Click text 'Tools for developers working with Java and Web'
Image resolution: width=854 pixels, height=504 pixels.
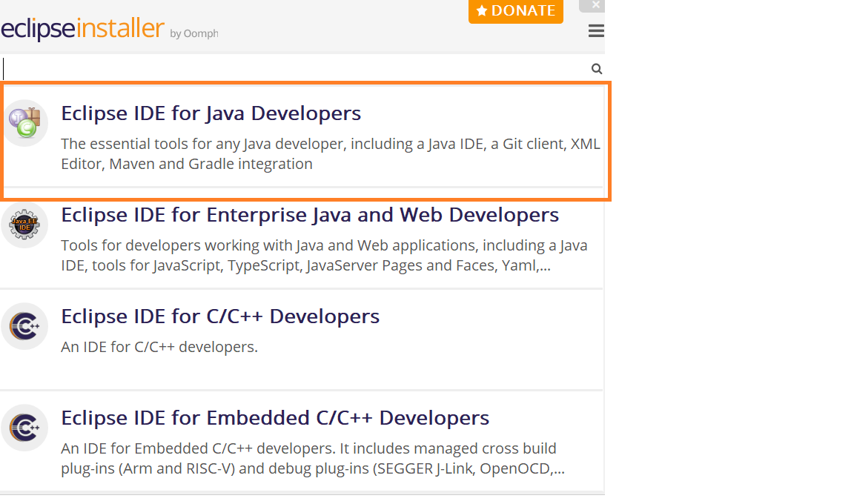click(225, 245)
